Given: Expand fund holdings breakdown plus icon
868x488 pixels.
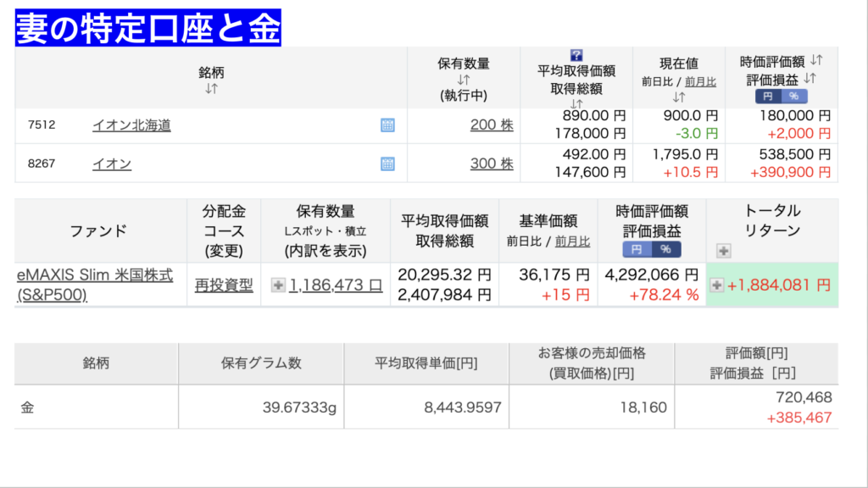Looking at the screenshot, I should click(277, 286).
